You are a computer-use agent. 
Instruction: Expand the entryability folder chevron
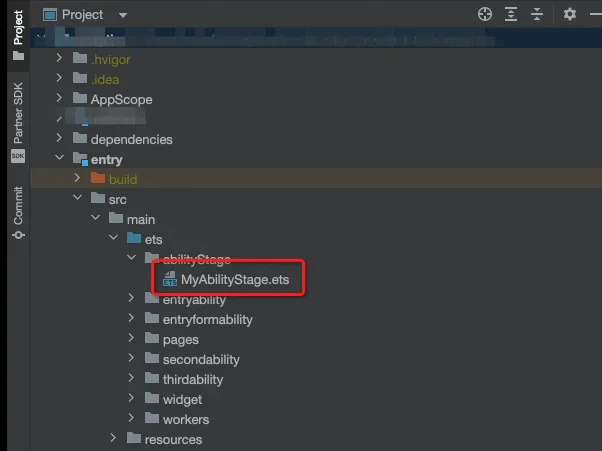coord(131,297)
